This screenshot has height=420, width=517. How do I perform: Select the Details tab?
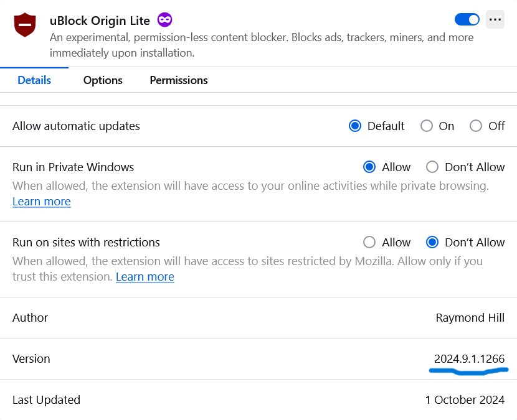click(x=34, y=80)
